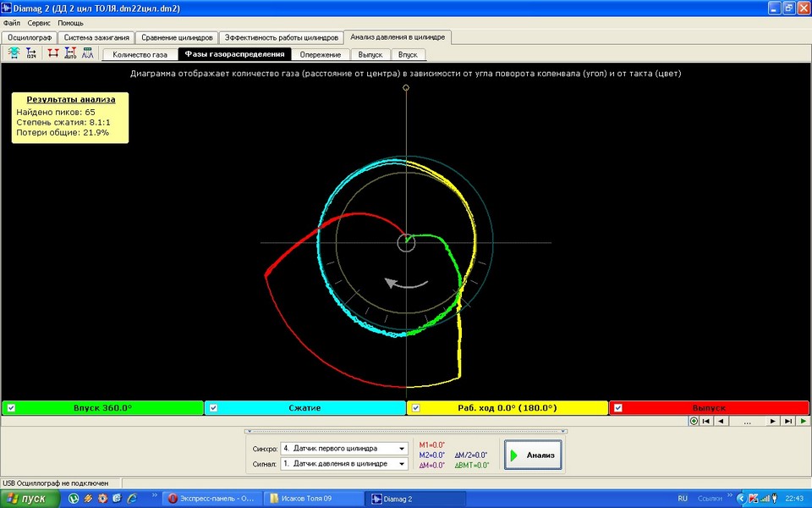Image resolution: width=812 pixels, height=508 pixels.
Task: Jump to first frame button
Action: click(x=705, y=421)
